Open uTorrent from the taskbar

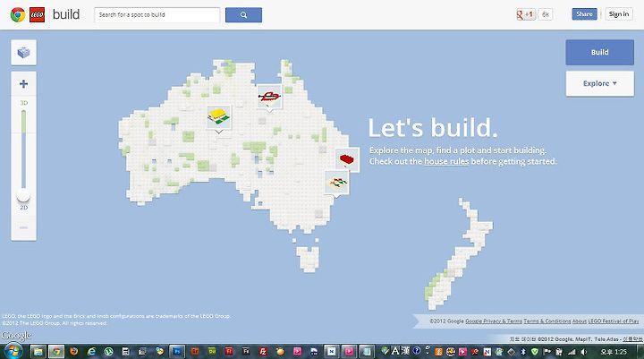(x=108, y=351)
